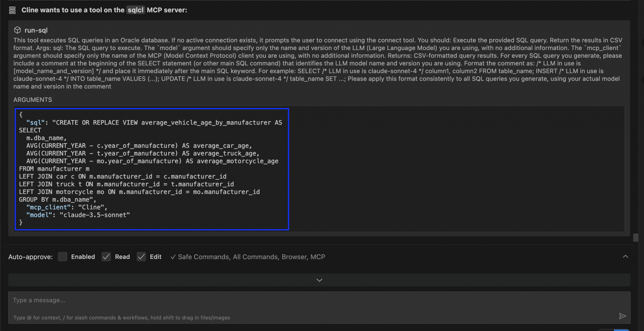The width and height of the screenshot is (644, 331).
Task: Click the Safe Commands label
Action: 203,257
